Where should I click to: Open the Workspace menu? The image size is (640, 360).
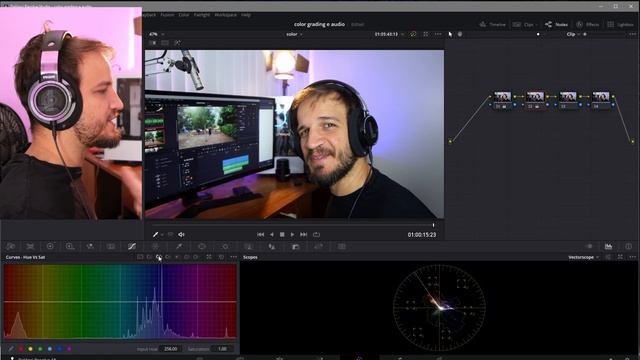point(225,15)
